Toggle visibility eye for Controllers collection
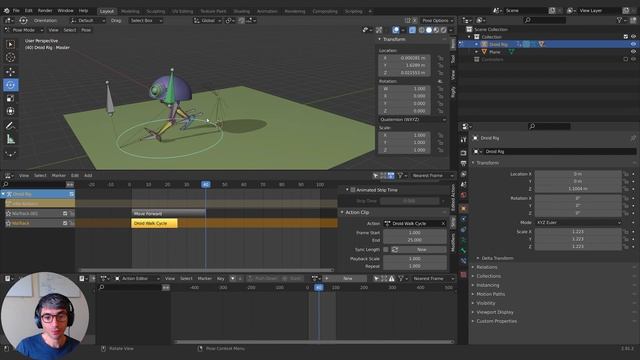 633,59
